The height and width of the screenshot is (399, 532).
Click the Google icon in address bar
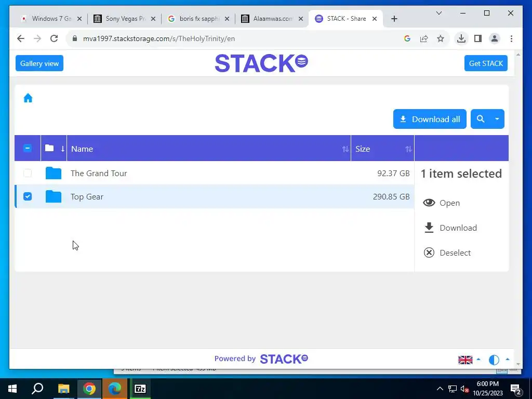[407, 38]
